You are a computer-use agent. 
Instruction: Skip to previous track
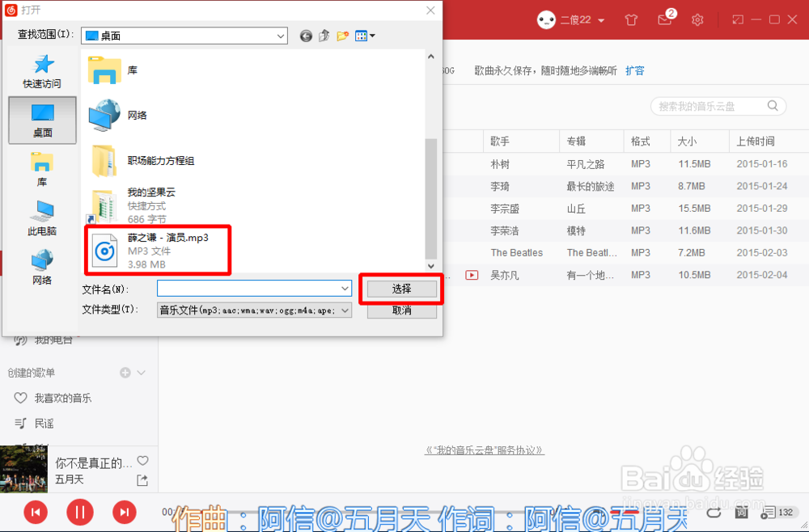[36, 512]
